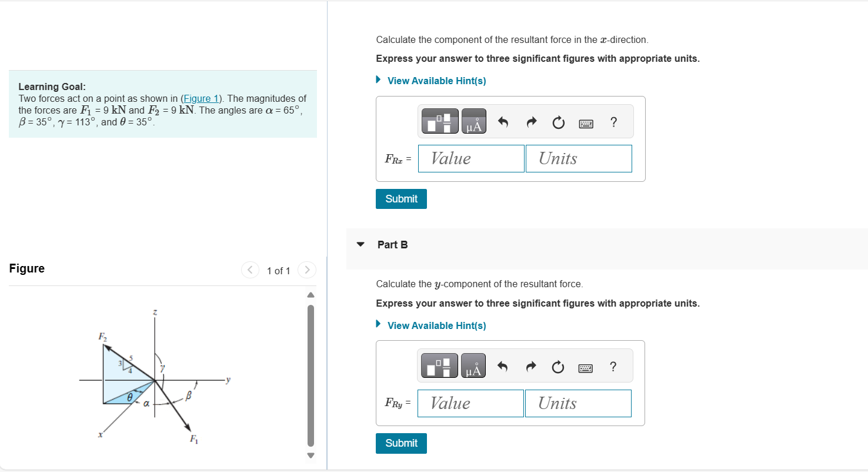The height and width of the screenshot is (472, 868).
Task: Click into the FRx Value input field
Action: tap(470, 158)
